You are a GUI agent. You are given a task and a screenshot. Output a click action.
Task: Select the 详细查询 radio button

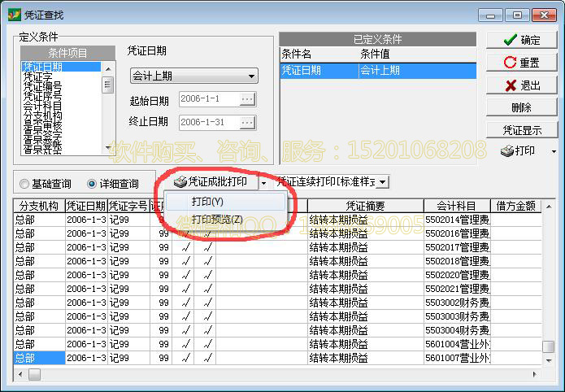point(92,184)
